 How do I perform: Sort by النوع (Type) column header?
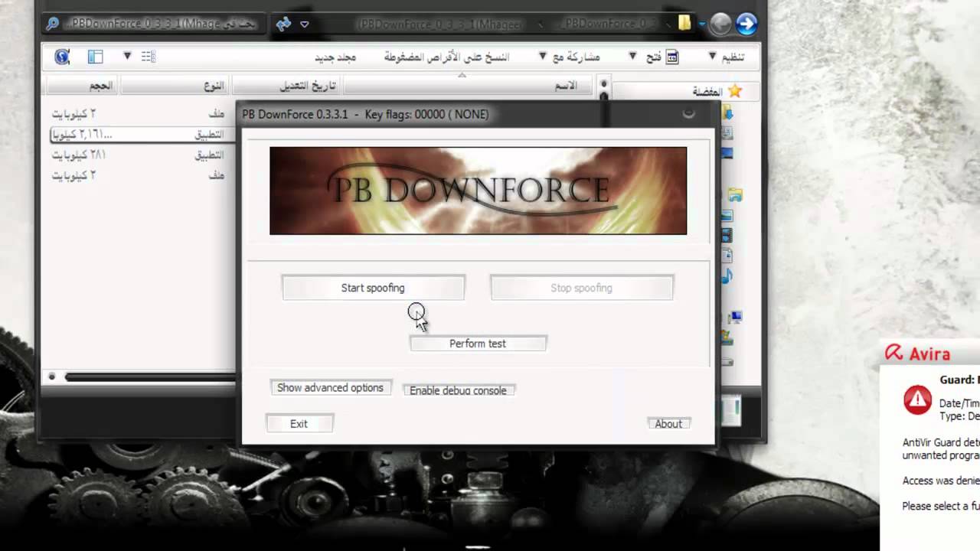point(175,86)
